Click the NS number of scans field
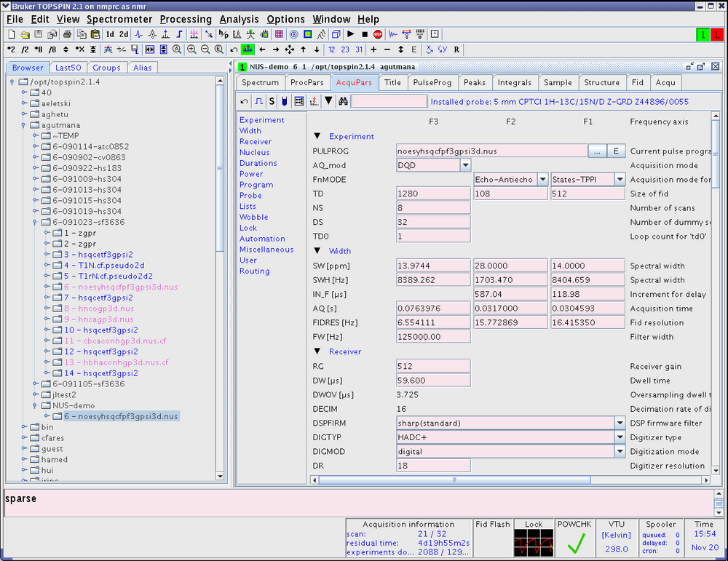Image resolution: width=728 pixels, height=561 pixels. click(x=433, y=208)
